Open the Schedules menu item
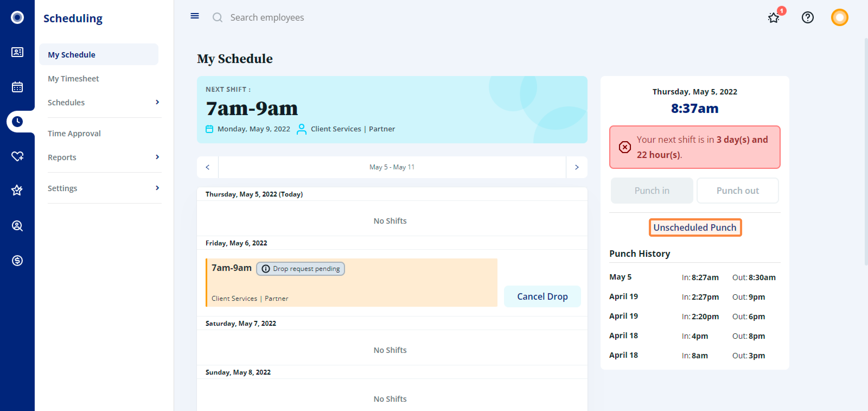The image size is (868, 411). 66,103
